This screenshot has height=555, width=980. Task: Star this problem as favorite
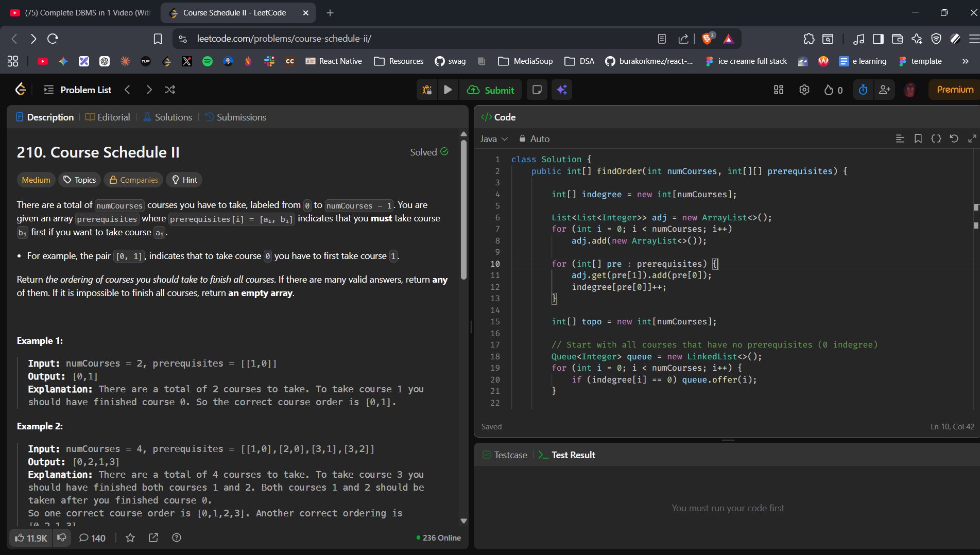click(x=130, y=537)
